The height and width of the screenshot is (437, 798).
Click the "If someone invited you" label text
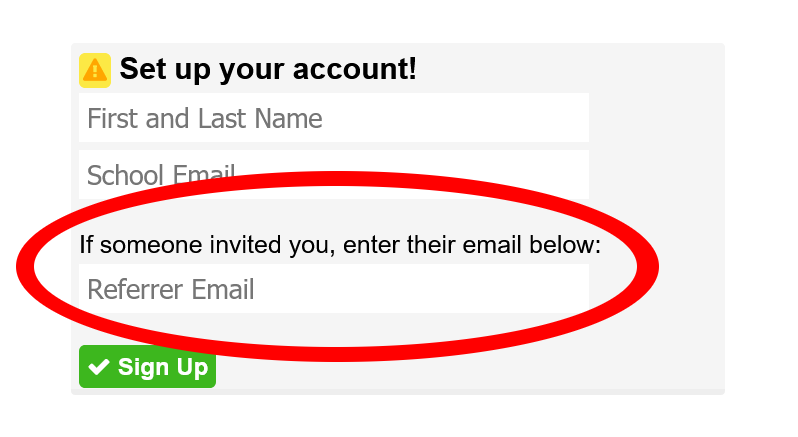click(x=207, y=245)
